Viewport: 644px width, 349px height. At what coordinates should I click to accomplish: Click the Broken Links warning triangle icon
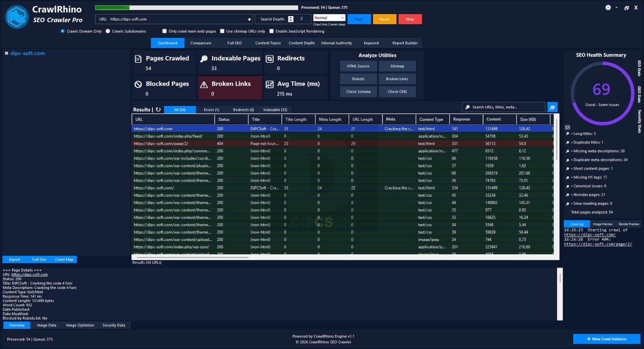point(204,84)
